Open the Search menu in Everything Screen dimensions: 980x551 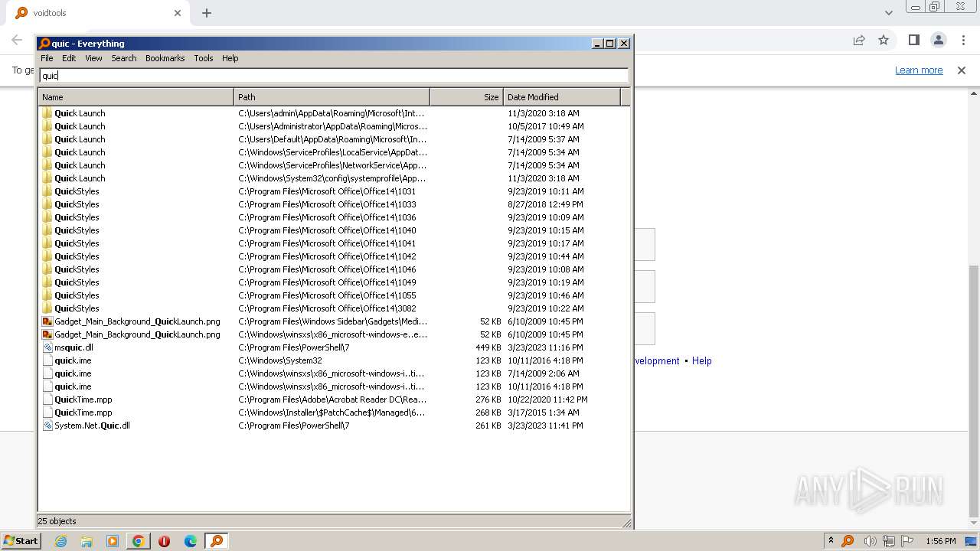[123, 58]
